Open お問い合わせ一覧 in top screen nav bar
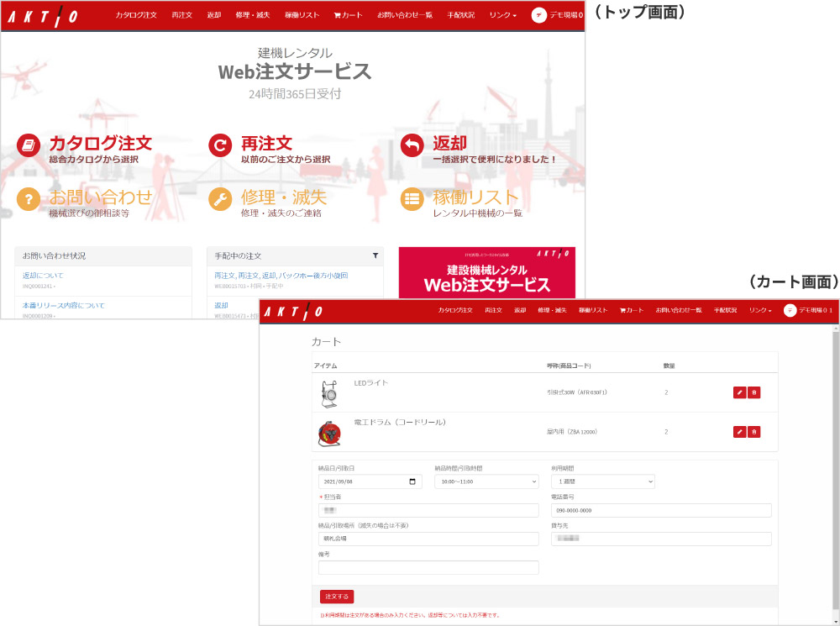840x626 pixels. [405, 15]
